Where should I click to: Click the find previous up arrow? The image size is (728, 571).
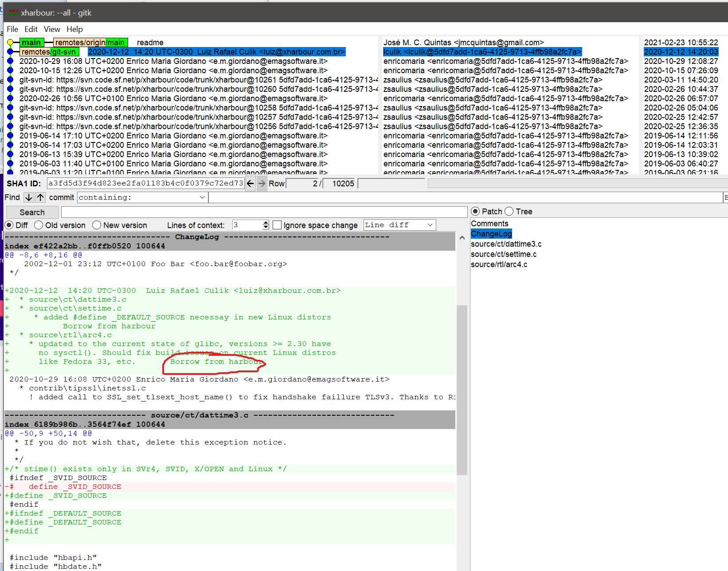[40, 197]
